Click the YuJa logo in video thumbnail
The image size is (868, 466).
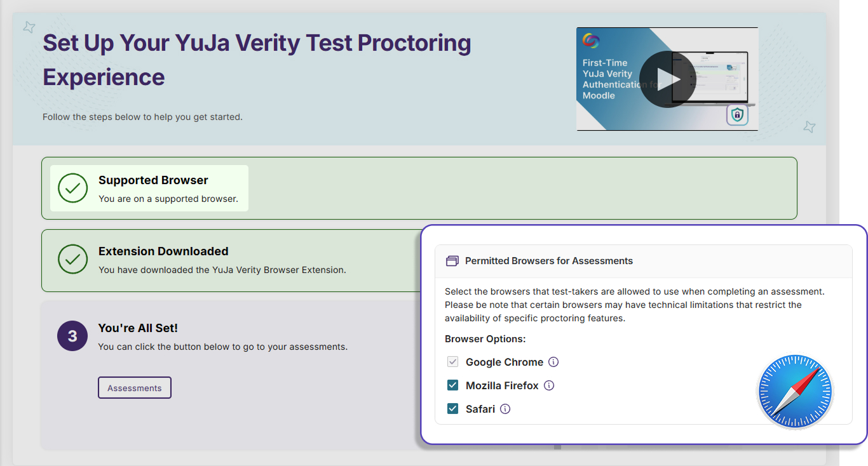coord(591,41)
